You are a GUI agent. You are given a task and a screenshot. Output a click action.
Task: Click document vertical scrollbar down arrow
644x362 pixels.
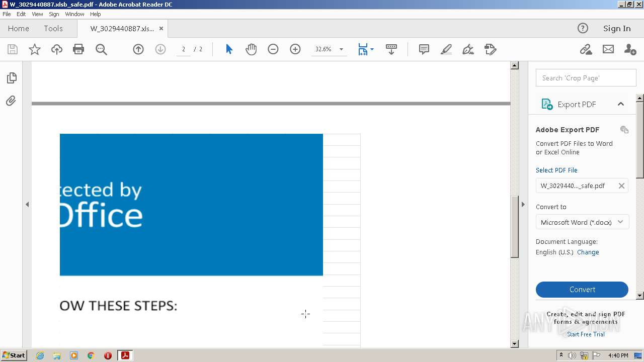pos(514,344)
